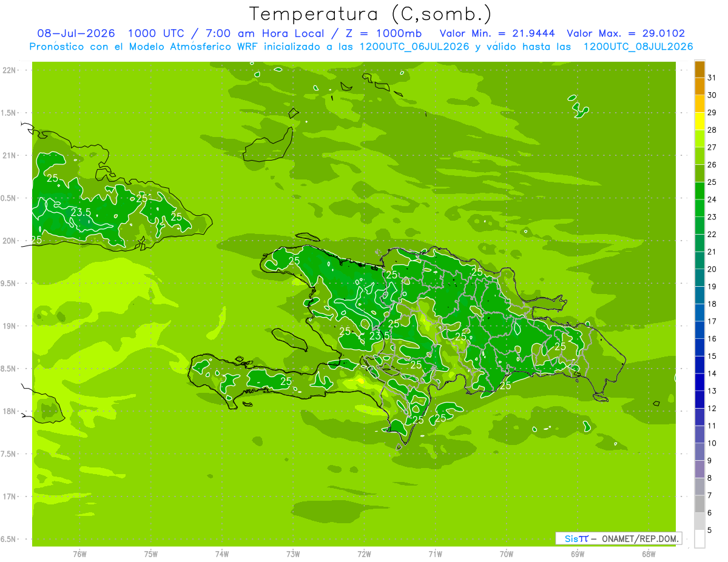Image resolution: width=728 pixels, height=562 pixels.
Task: Click the legend value '12' on color scale
Action: coord(712,408)
